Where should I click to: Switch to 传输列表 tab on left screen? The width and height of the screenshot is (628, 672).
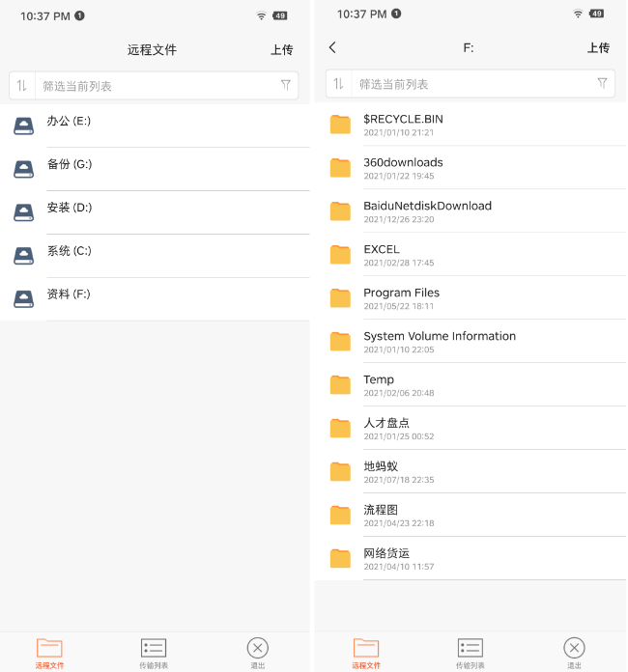coord(154,654)
